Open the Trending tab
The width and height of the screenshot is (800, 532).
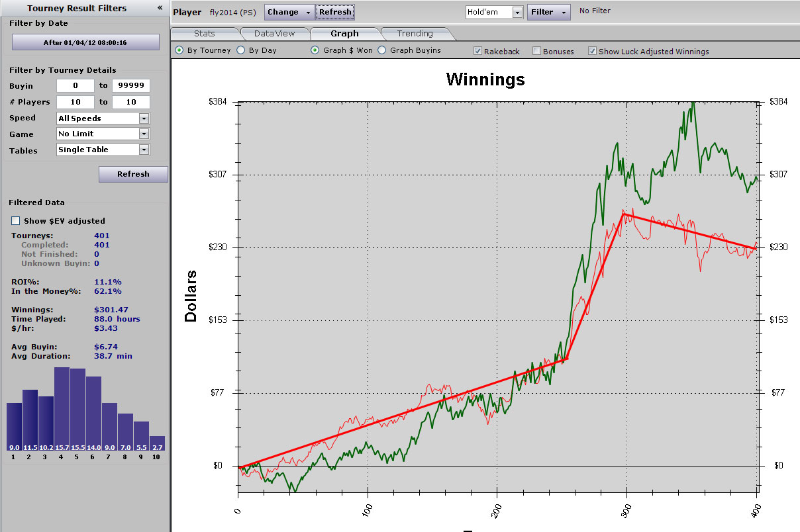pos(415,34)
